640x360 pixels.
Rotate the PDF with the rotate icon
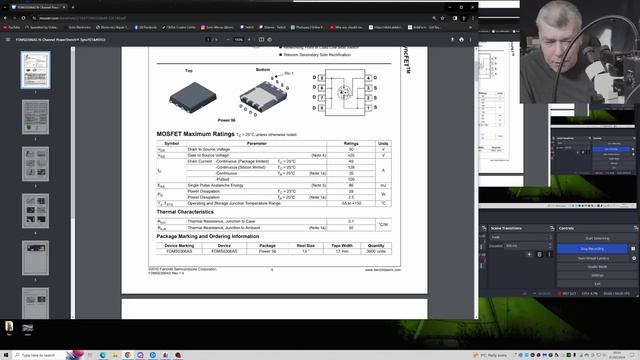coord(269,40)
